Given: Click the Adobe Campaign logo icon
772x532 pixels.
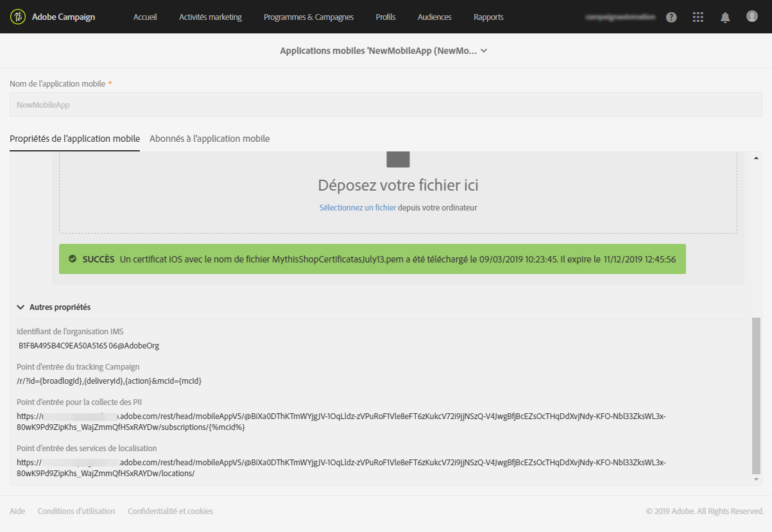Looking at the screenshot, I should tap(18, 17).
